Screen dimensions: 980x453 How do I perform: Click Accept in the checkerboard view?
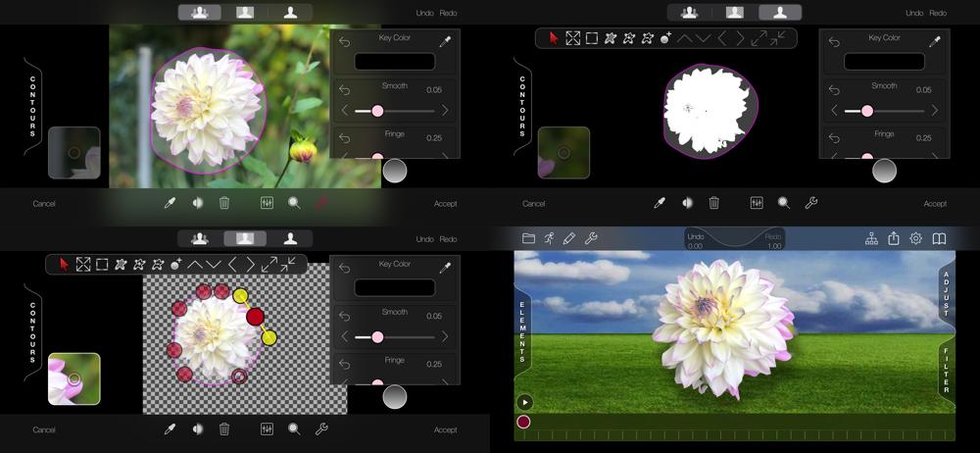click(x=446, y=429)
